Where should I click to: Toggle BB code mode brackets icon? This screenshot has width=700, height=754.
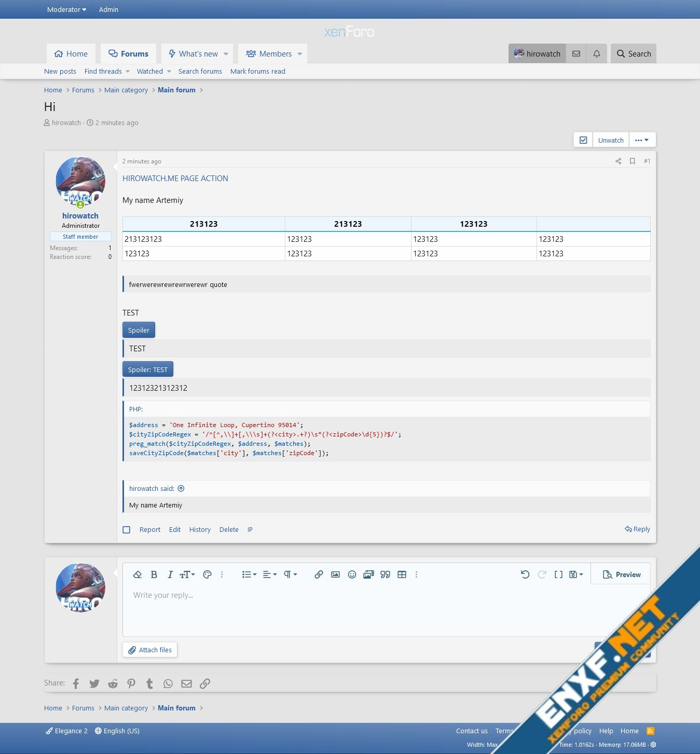558,574
